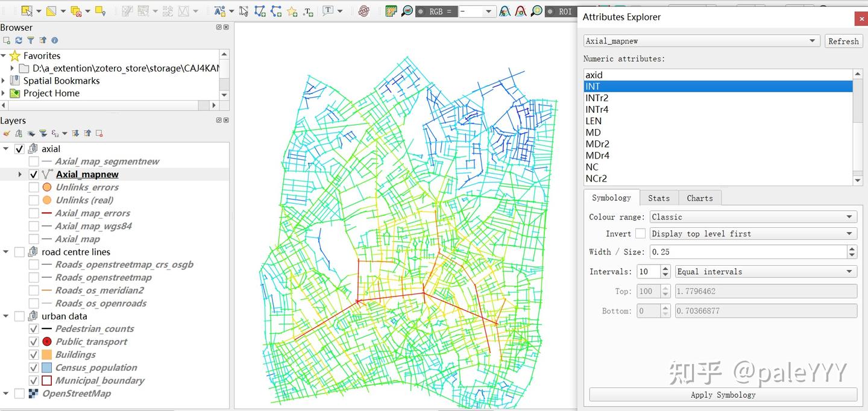Click the Refresh button in Attributes Explorer
The width and height of the screenshot is (868, 411).
click(x=843, y=41)
